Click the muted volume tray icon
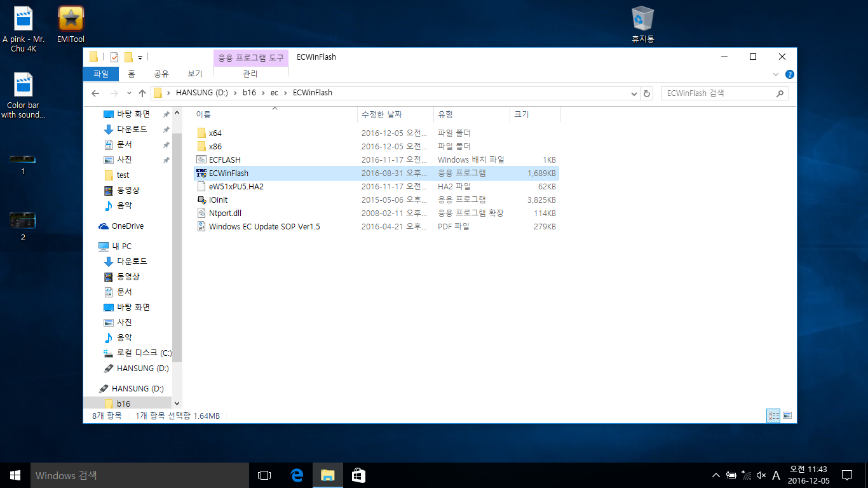868x488 pixels. (x=761, y=475)
